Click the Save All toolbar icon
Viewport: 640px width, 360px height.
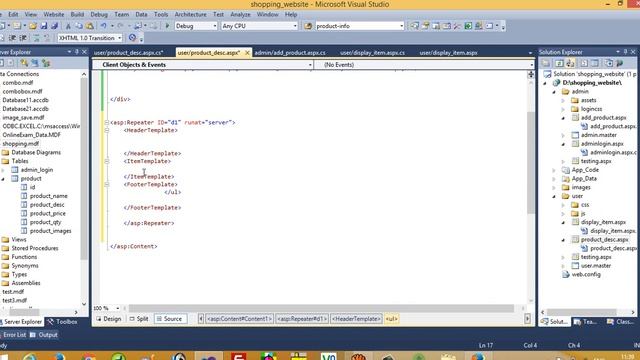pos(54,26)
